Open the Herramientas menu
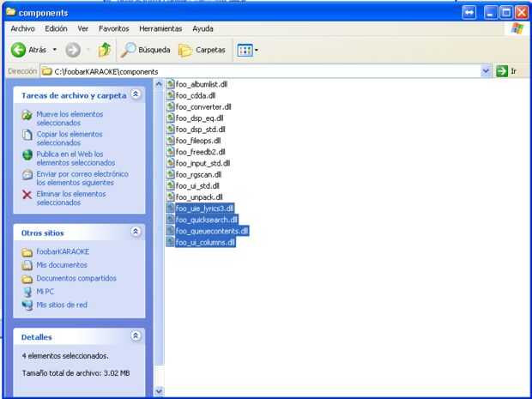The width and height of the screenshot is (532, 399). tap(160, 29)
